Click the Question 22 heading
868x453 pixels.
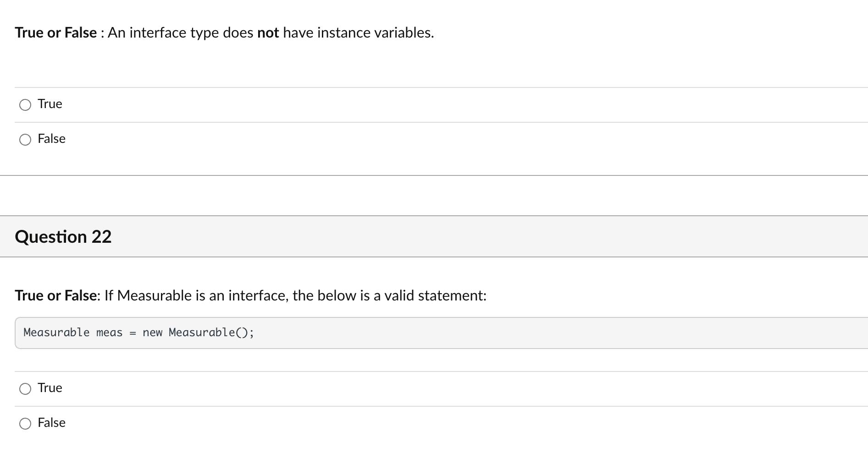(63, 237)
